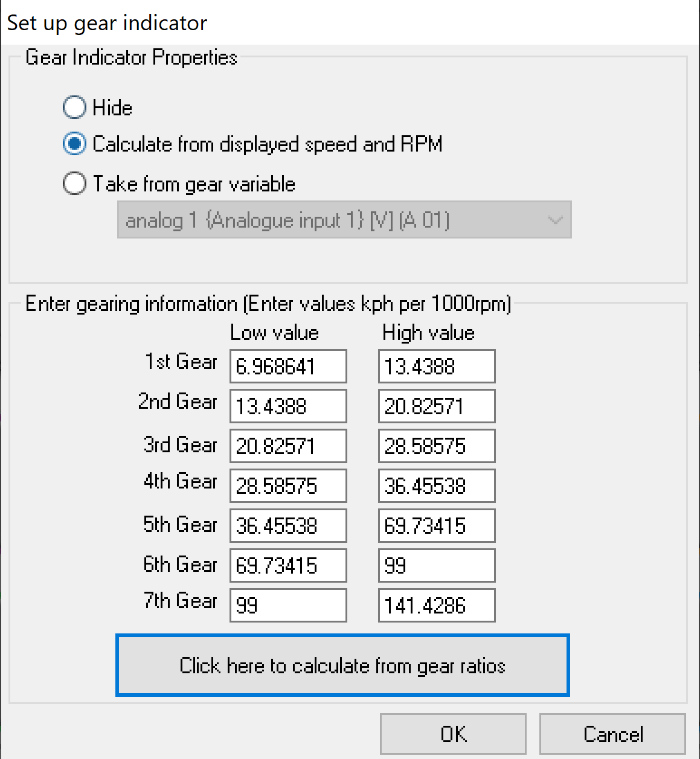The image size is (700, 759).
Task: Click 3rd Gear low value field
Action: pyautogui.click(x=288, y=446)
